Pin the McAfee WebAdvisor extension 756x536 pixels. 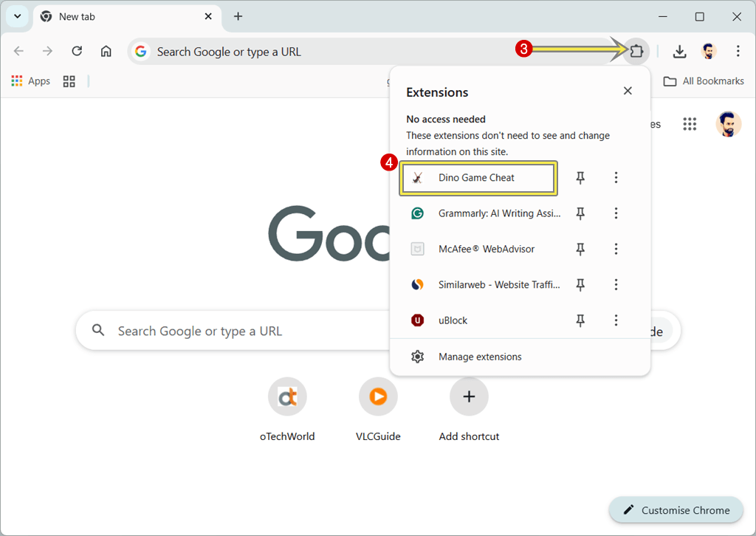pyautogui.click(x=580, y=250)
